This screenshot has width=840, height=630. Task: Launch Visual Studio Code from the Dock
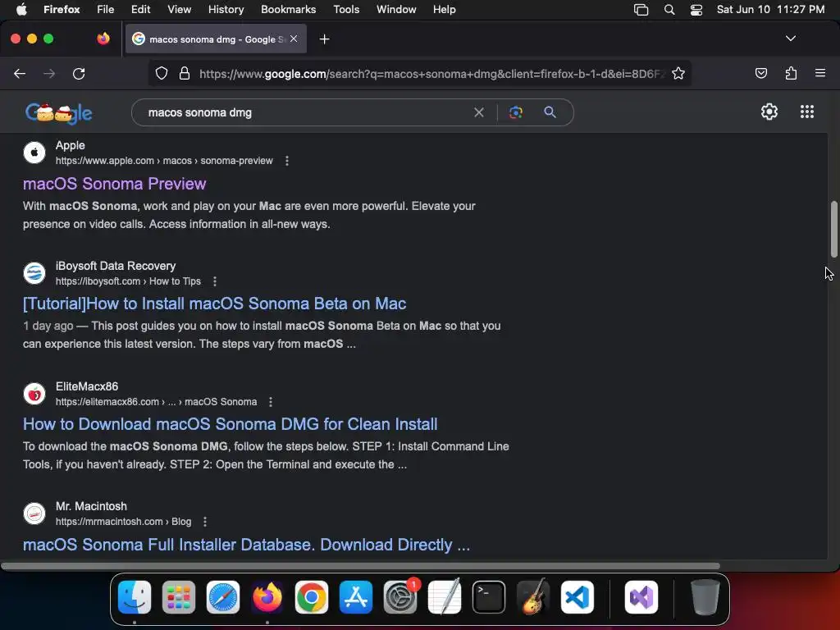tap(577, 597)
